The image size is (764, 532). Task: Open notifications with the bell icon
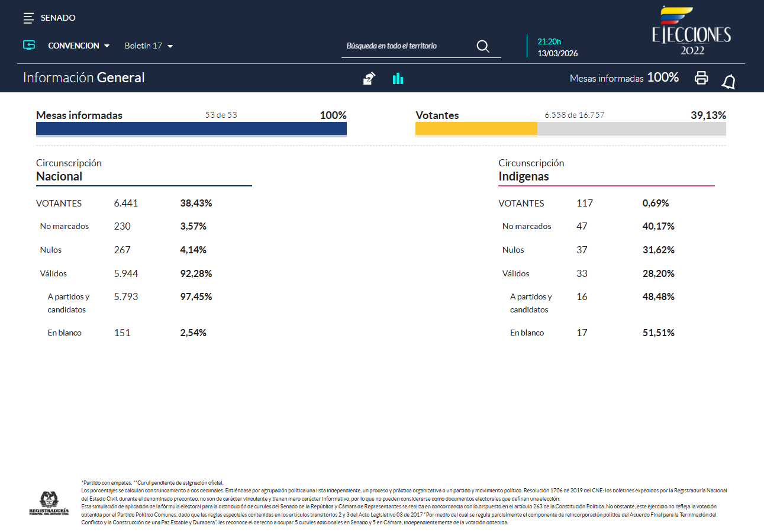tap(728, 82)
